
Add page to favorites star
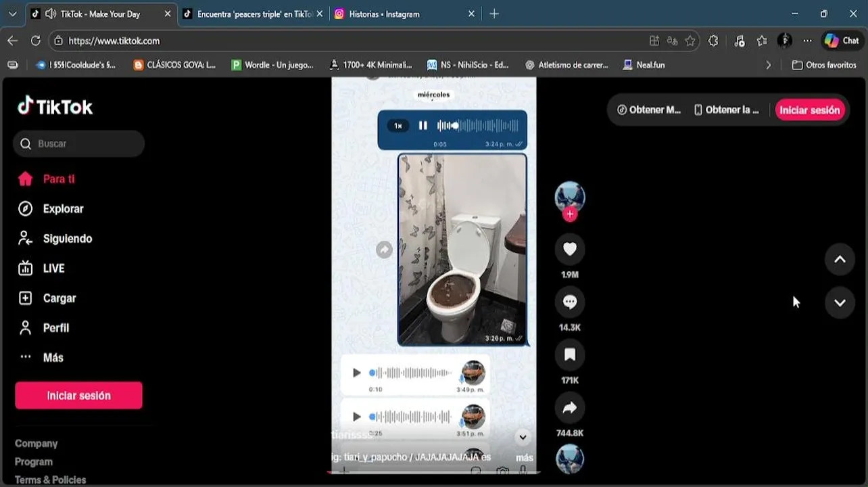(690, 41)
